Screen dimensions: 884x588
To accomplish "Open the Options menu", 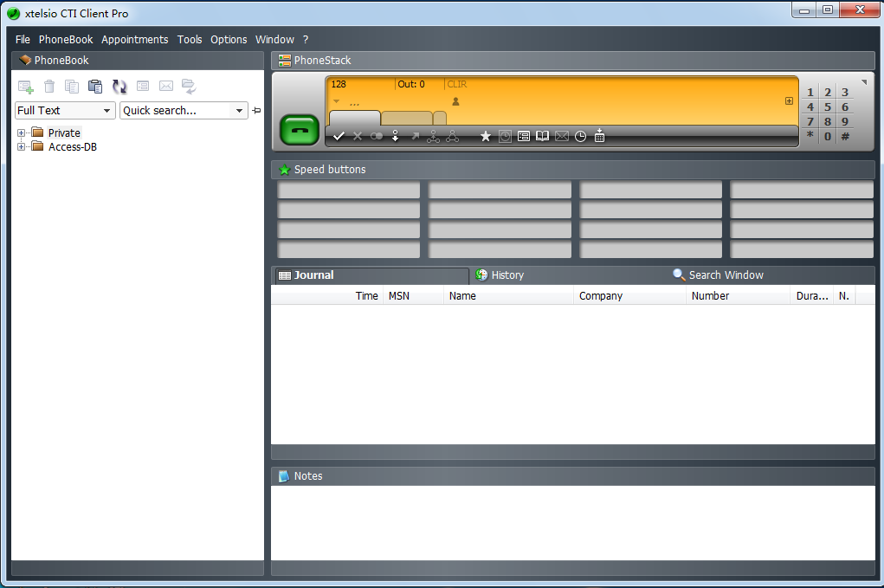I will tap(229, 40).
